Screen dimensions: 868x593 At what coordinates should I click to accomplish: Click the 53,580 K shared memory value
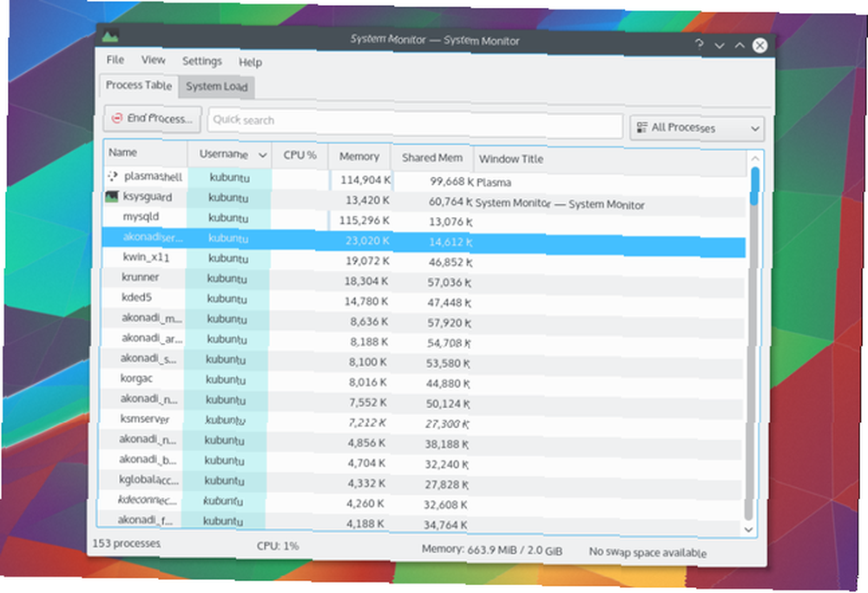tap(448, 363)
